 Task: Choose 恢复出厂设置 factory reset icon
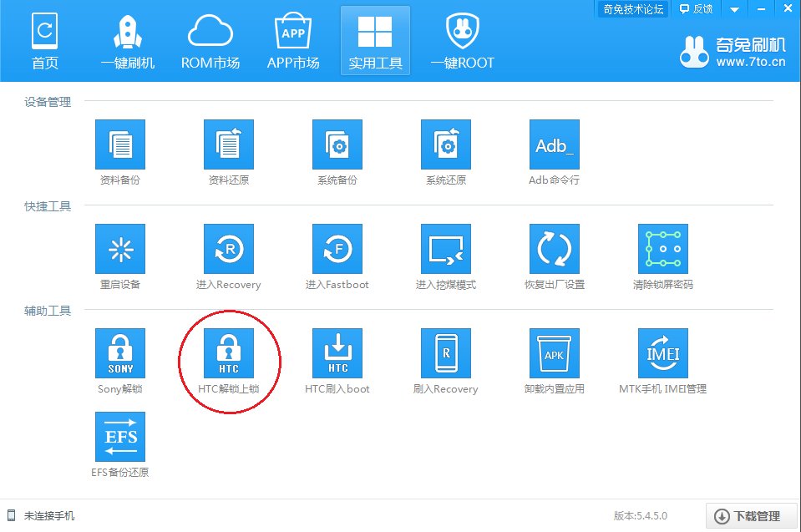click(555, 249)
